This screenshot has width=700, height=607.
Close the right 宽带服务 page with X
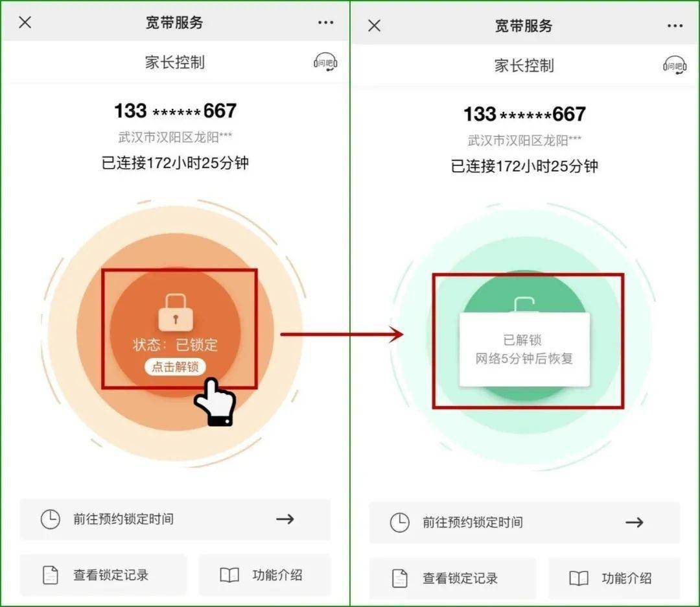(x=375, y=25)
